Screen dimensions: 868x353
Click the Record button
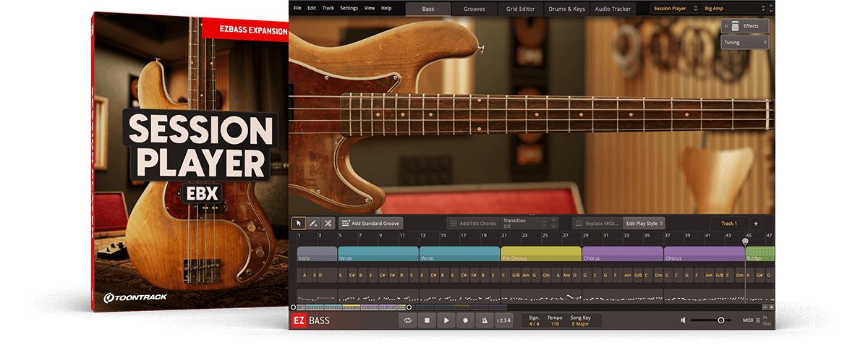pos(465,320)
